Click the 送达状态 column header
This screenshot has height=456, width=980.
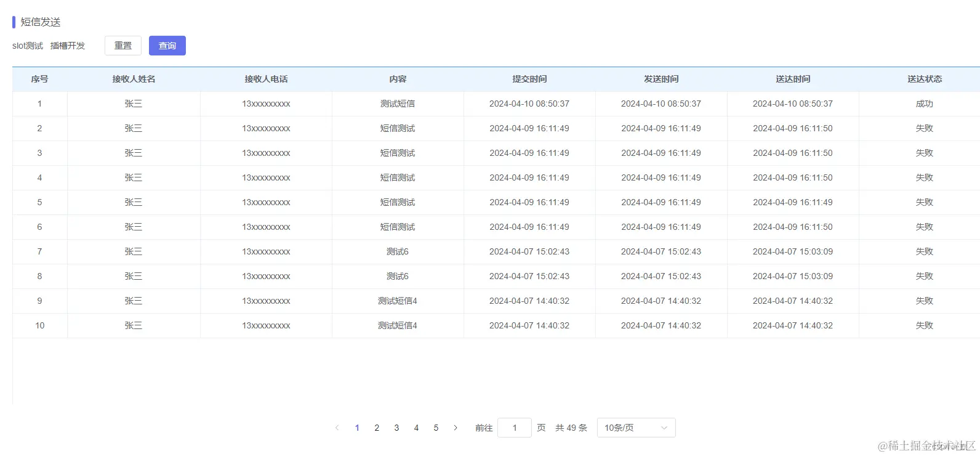[925, 79]
